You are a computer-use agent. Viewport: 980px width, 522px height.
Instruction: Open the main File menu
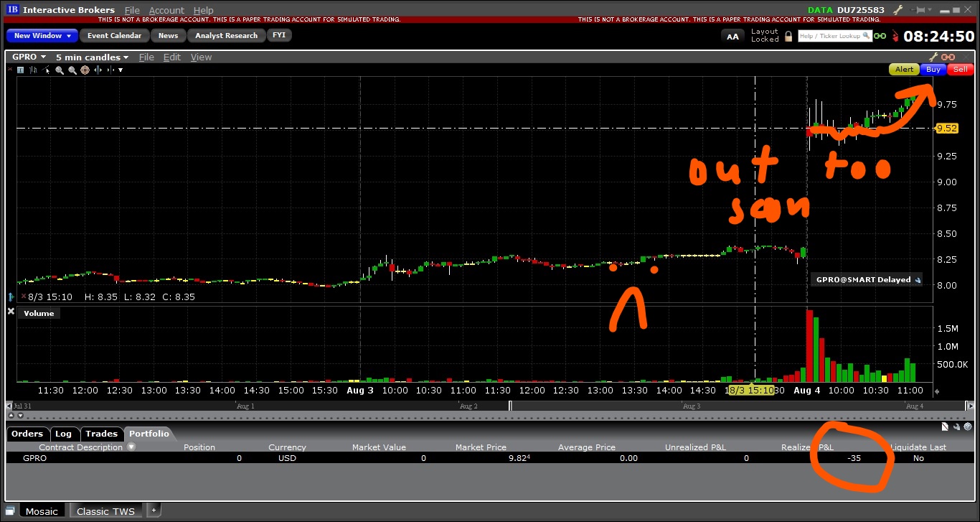(x=132, y=10)
